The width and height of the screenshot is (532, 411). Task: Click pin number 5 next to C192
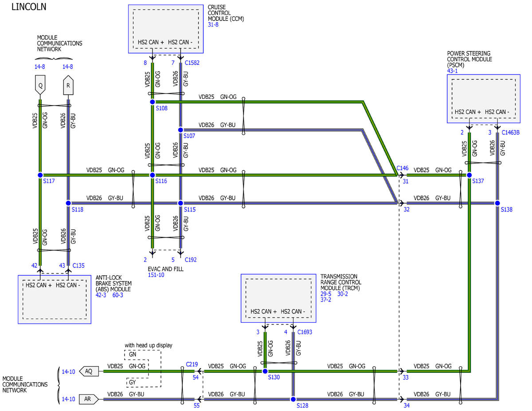173,260
